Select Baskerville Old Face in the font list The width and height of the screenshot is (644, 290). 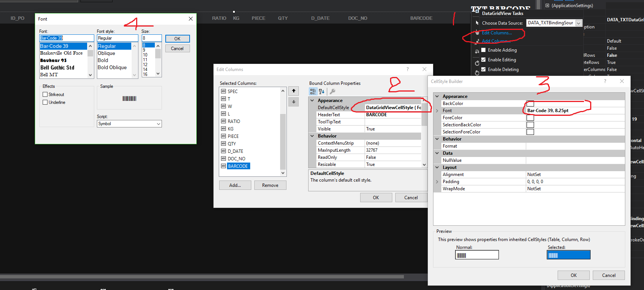pyautogui.click(x=61, y=53)
